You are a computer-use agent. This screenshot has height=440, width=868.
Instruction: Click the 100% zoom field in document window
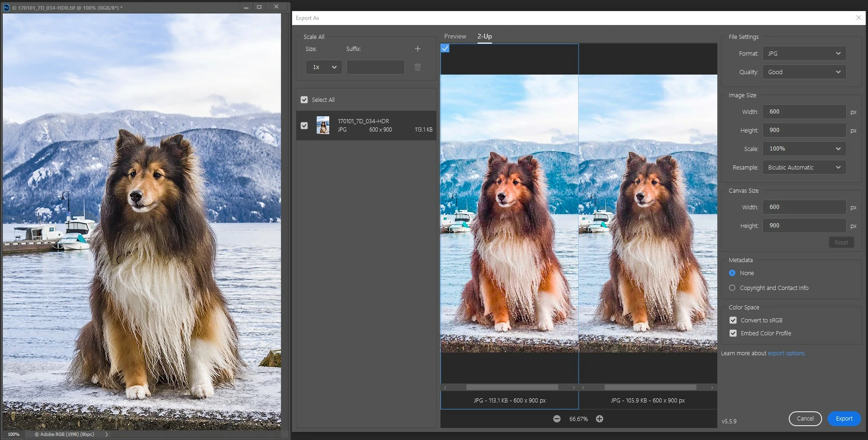14,434
